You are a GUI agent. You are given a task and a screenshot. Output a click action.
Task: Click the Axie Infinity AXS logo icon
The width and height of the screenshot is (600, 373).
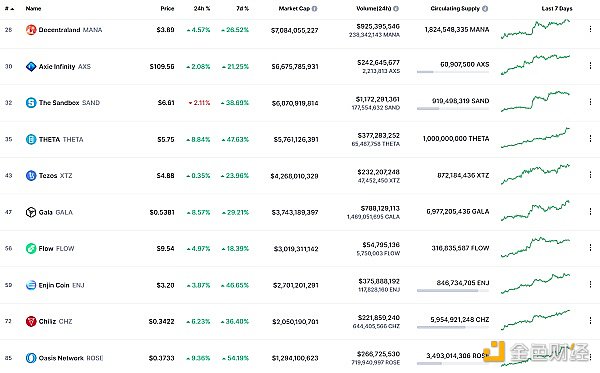[x=31, y=67]
